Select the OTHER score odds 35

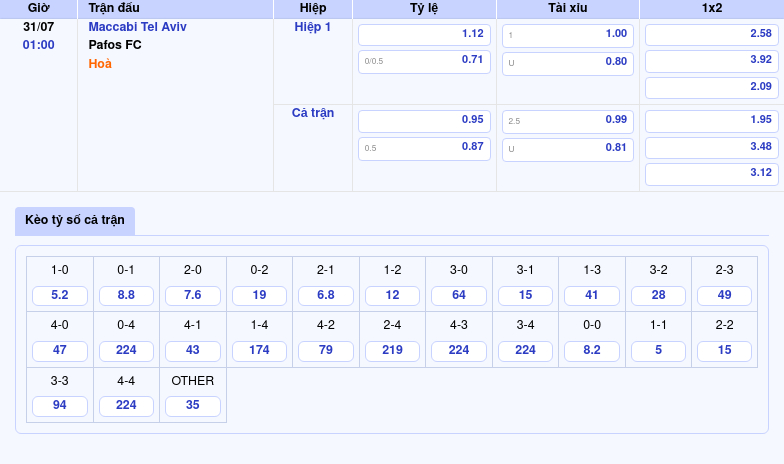click(x=193, y=406)
